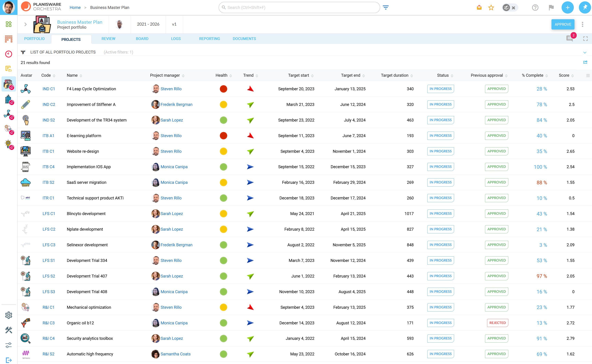Screen dimensions: 592x364
Task: Open the red calendar grid sidebar icon
Action: coord(9,39)
